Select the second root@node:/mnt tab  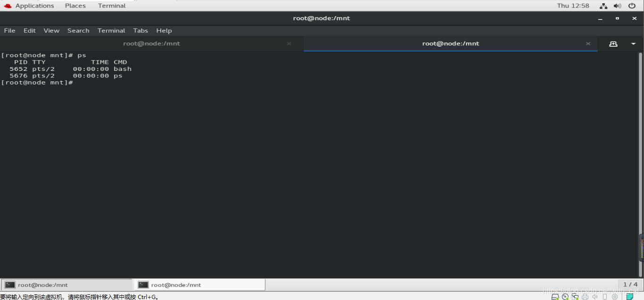[451, 43]
